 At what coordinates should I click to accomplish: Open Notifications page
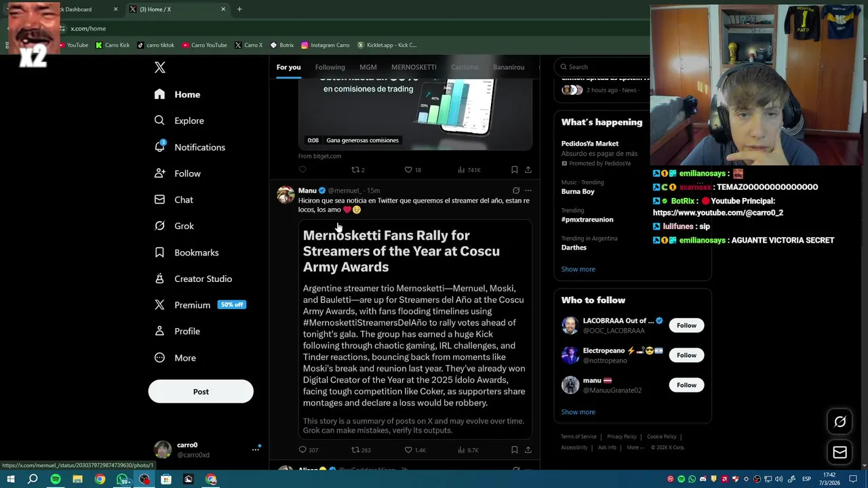coord(189,147)
